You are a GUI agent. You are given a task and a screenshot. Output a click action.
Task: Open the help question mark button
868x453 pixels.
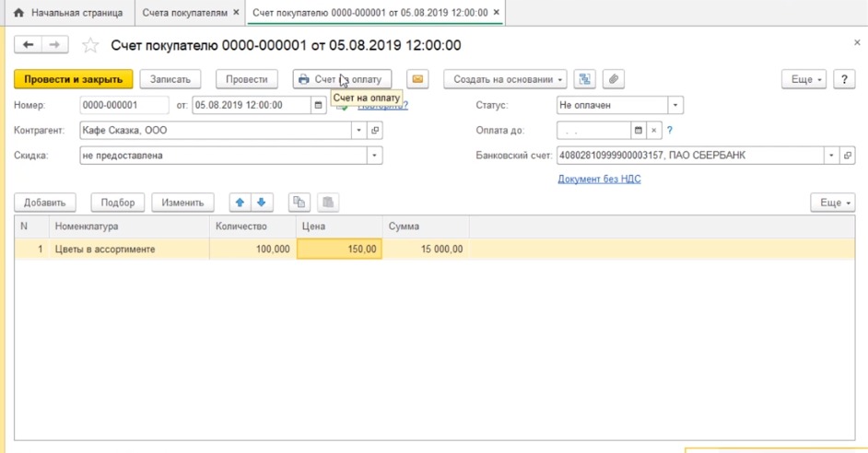tap(844, 79)
